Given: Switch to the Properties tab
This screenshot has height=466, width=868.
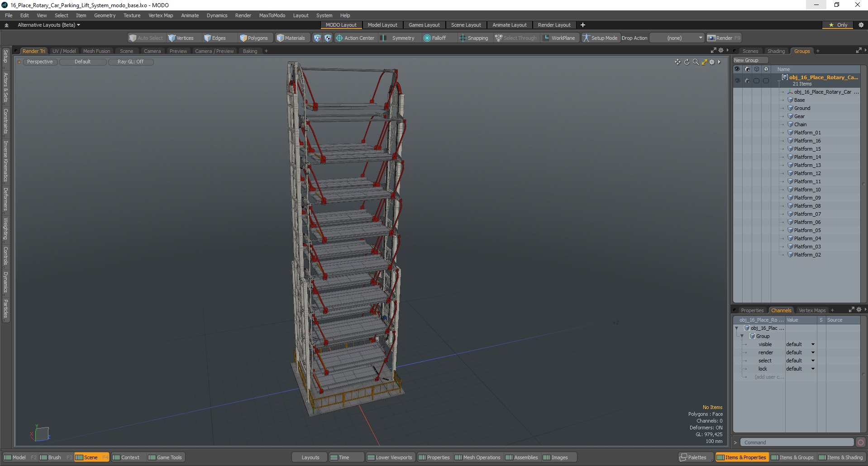Looking at the screenshot, I should tap(752, 310).
